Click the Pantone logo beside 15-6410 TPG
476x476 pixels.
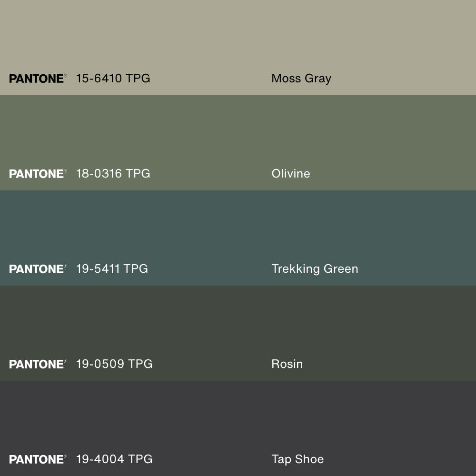(x=38, y=79)
